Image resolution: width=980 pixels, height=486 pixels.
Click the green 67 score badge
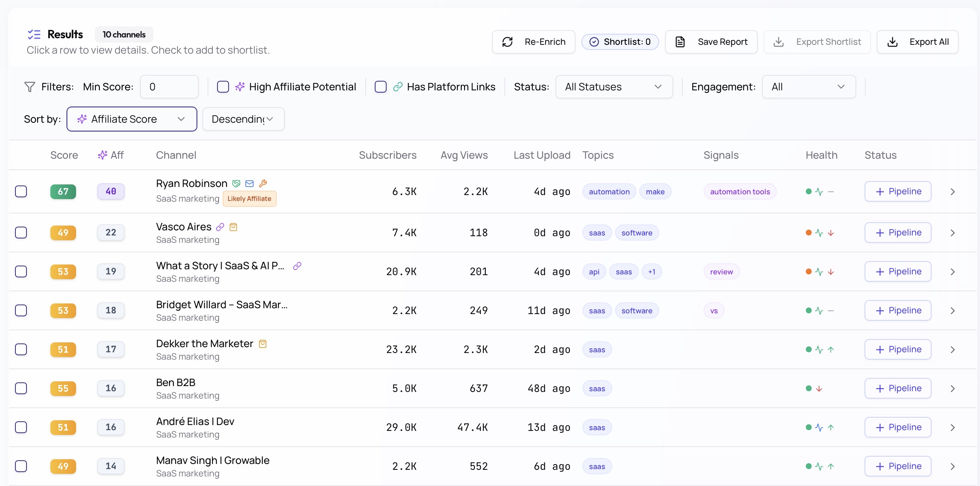pyautogui.click(x=63, y=192)
